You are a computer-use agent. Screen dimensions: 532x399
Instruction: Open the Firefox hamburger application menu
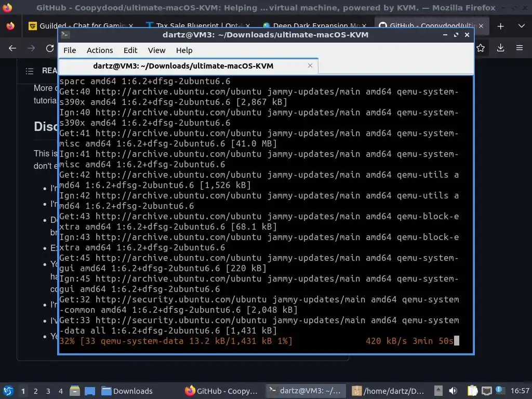(x=520, y=48)
